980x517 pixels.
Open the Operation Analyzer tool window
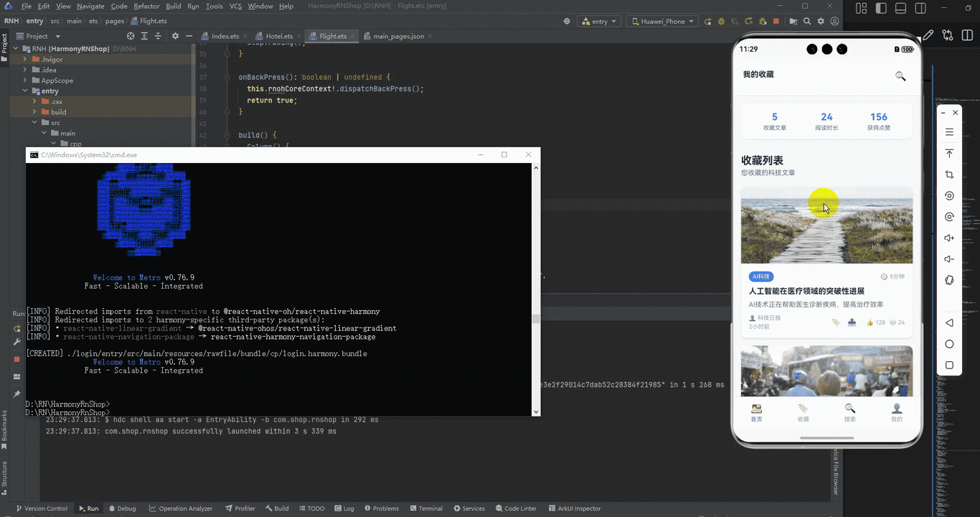[x=181, y=508]
